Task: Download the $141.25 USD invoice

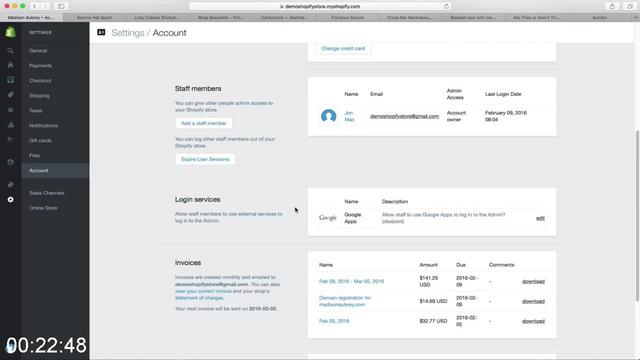Action: coord(533,281)
